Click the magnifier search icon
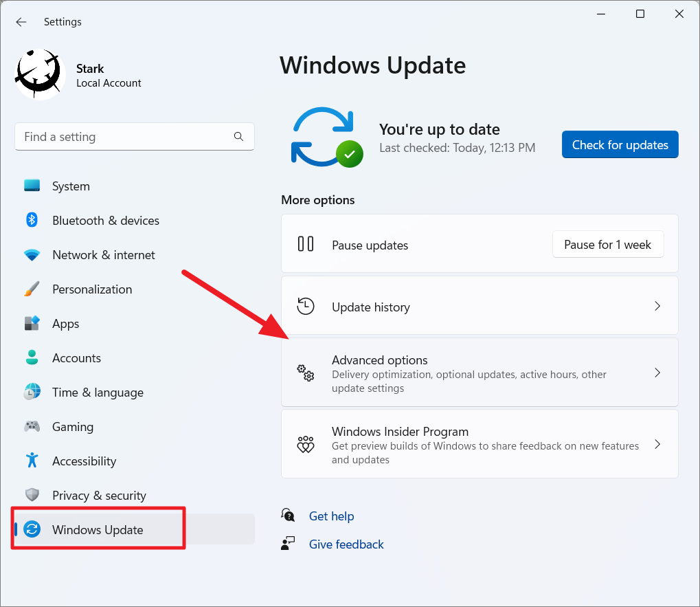 pos(239,137)
